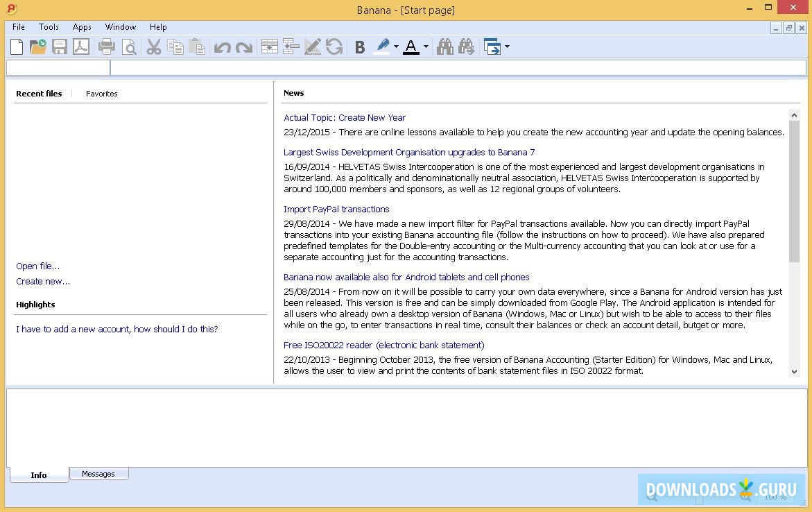Click the news scrollbar up arrow
The height and width of the screenshot is (512, 812).
tap(794, 115)
